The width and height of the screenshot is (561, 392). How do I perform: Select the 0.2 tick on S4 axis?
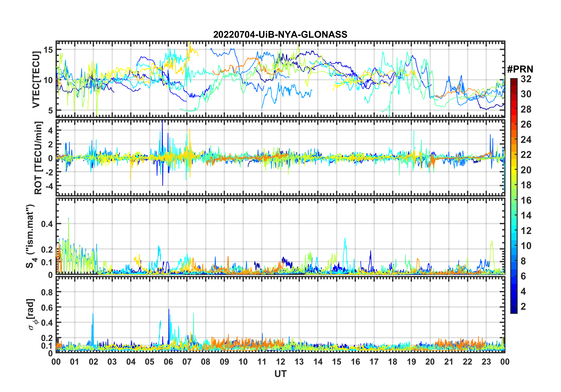point(47,250)
